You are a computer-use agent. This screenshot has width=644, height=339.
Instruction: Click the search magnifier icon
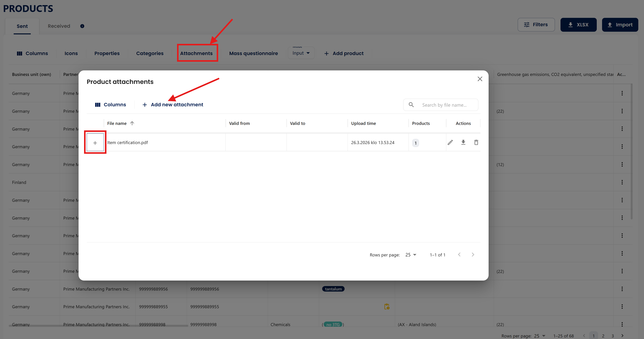[411, 105]
